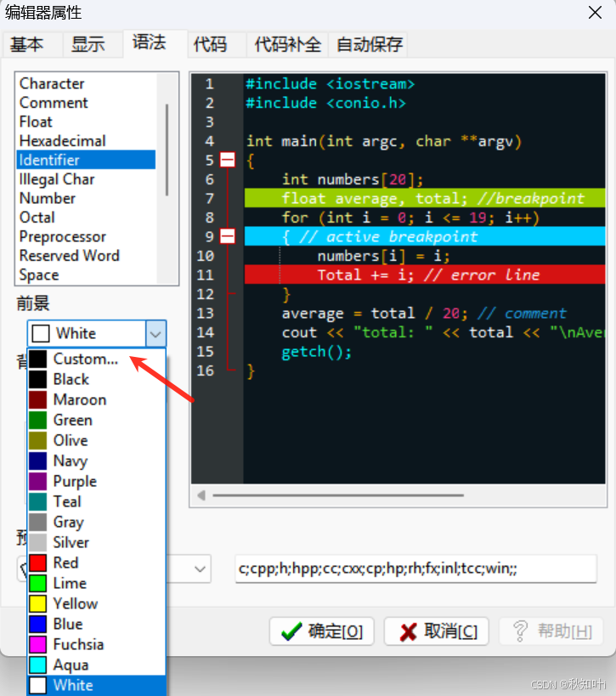Image resolution: width=616 pixels, height=696 pixels.
Task: Open the preset dropdown beside extensions field
Action: click(200, 569)
